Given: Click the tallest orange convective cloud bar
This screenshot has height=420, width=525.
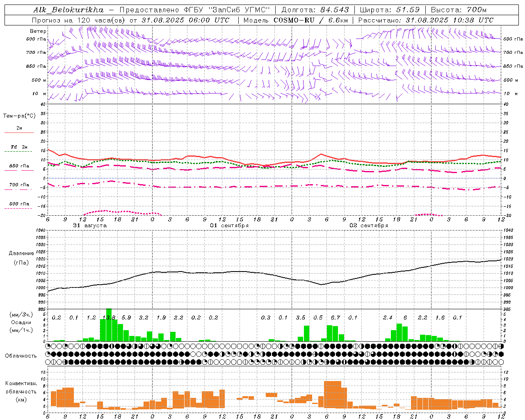Looking at the screenshot, I should tap(333, 395).
